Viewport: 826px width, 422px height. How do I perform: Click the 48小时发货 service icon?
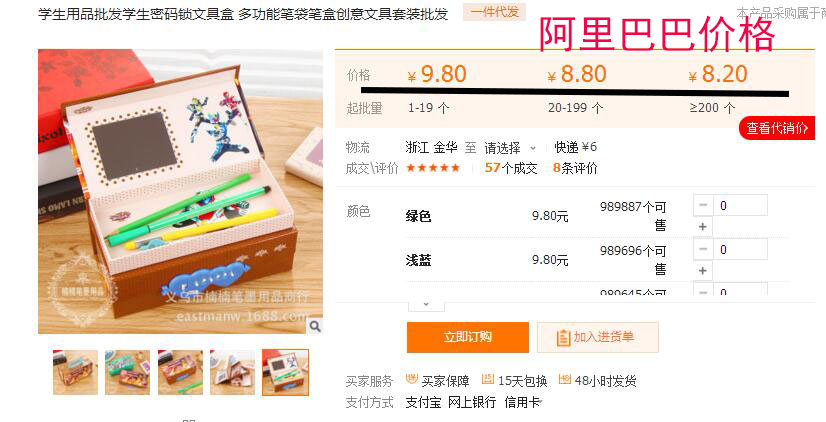click(x=565, y=379)
